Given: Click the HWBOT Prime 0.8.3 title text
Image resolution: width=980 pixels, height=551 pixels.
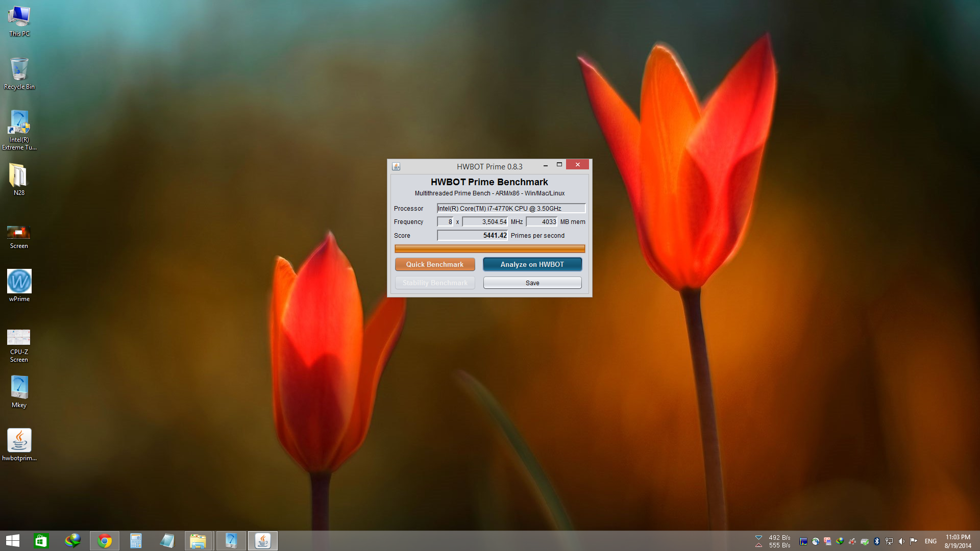Looking at the screenshot, I should pyautogui.click(x=489, y=166).
